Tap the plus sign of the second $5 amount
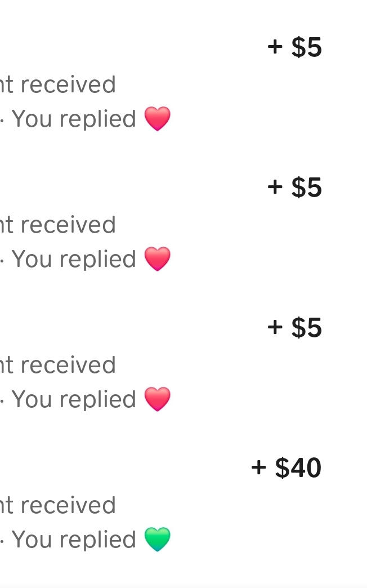367x588 pixels. [x=275, y=187]
